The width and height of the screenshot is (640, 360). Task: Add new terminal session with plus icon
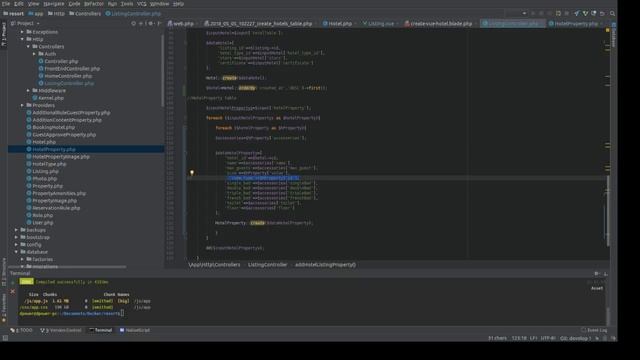click(x=13, y=282)
